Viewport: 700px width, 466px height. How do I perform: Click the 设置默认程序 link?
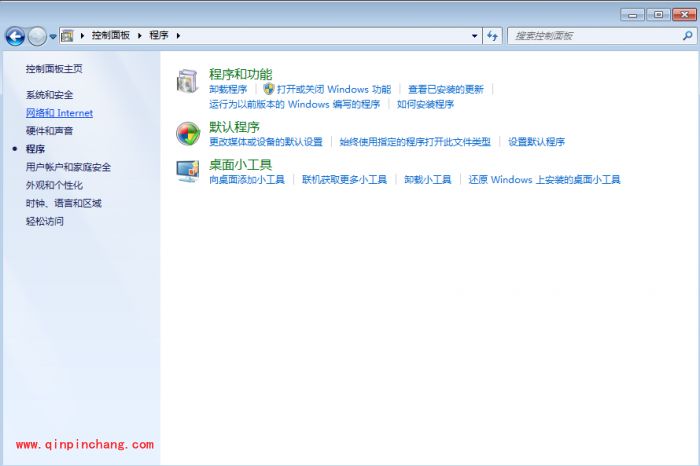(x=536, y=142)
